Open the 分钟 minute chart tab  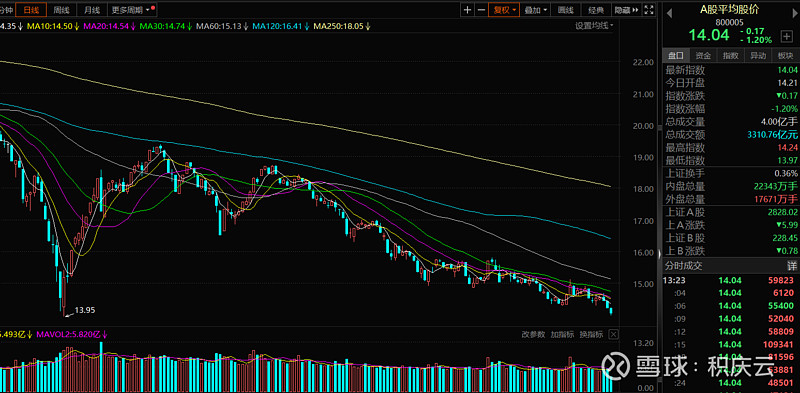click(7, 9)
